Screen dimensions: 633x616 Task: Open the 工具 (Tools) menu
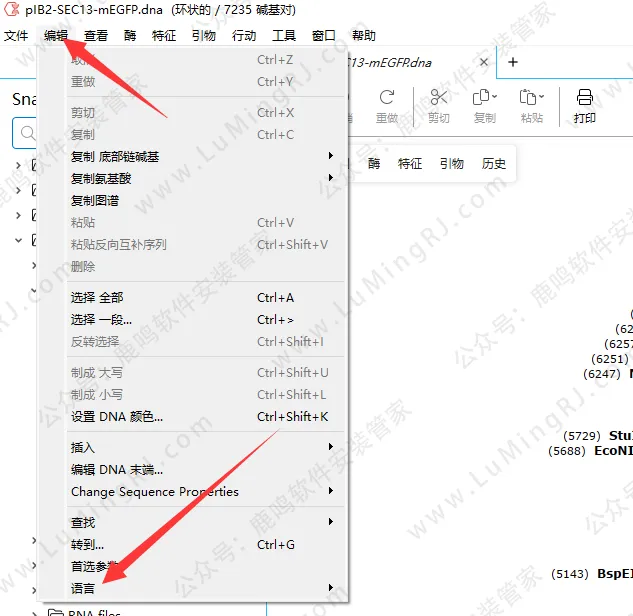[x=284, y=35]
